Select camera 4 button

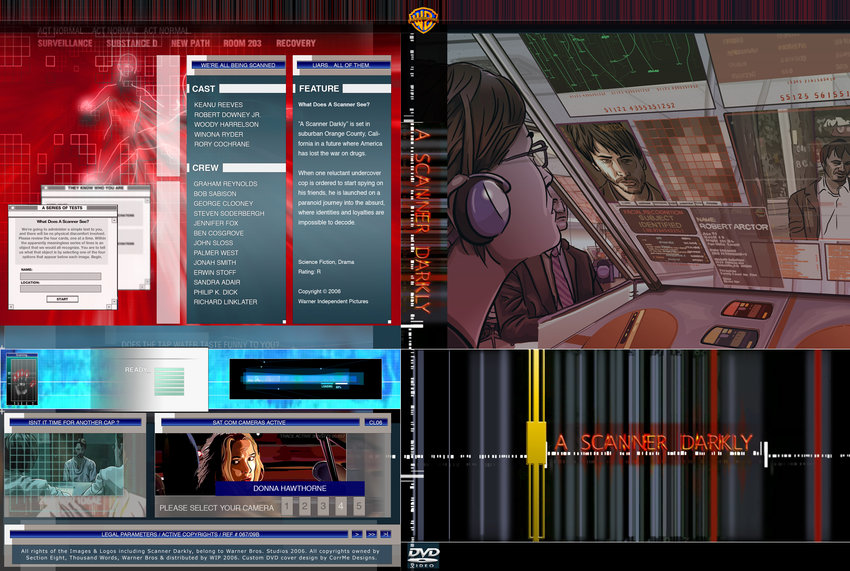point(340,506)
